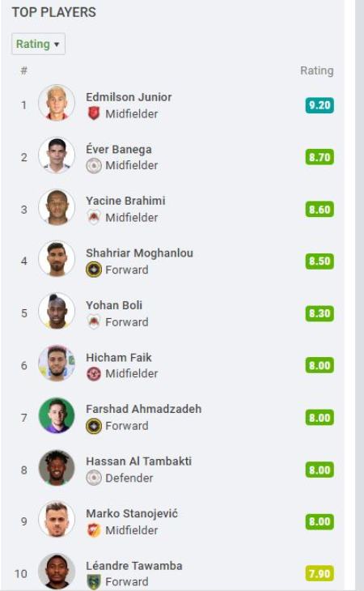The image size is (364, 591).
Task: Click the 8.70 rating badge
Action: (x=320, y=157)
